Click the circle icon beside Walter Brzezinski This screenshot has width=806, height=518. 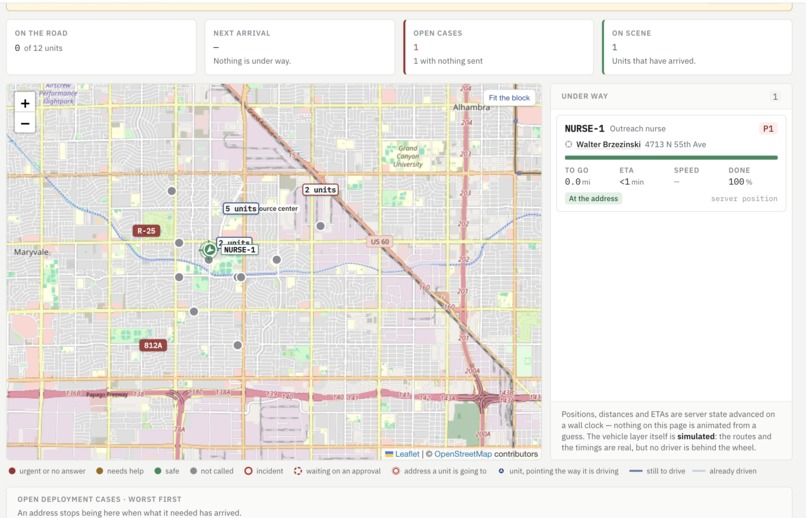coord(569,144)
